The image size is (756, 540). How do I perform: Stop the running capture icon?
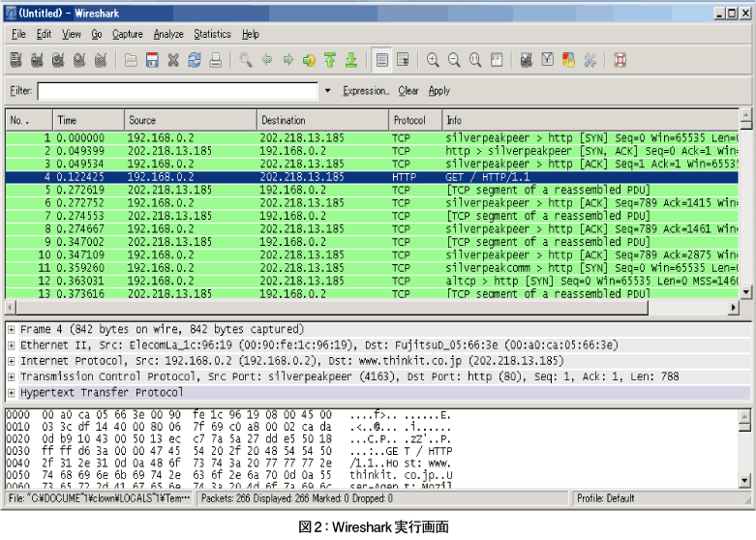coord(79,60)
